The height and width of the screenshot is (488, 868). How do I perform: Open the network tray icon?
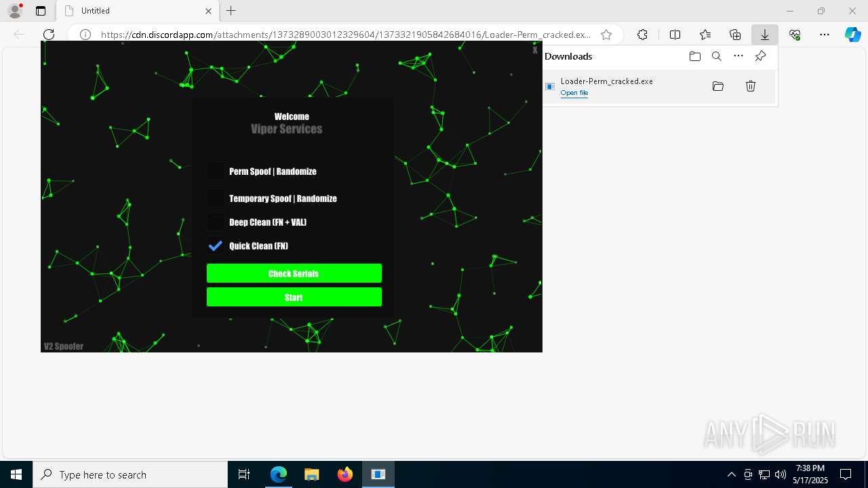point(764,474)
